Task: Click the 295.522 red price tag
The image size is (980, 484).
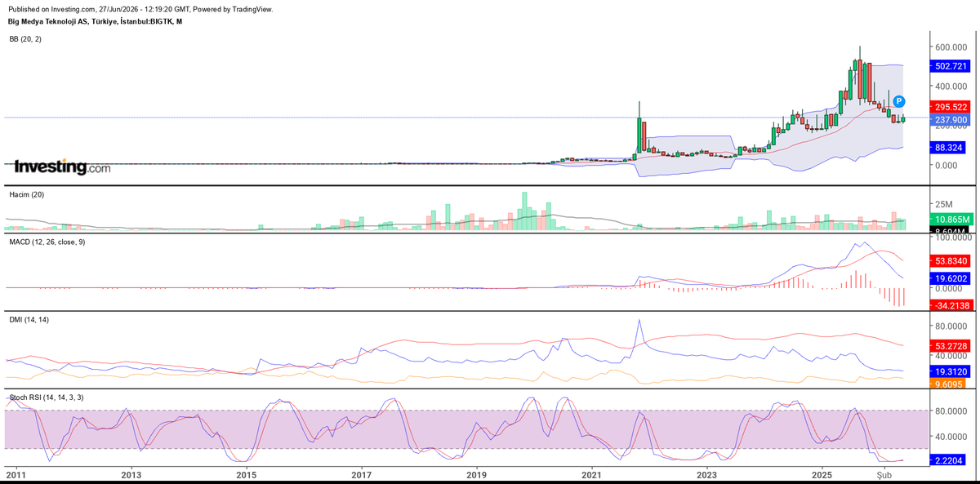Action: pyautogui.click(x=951, y=107)
